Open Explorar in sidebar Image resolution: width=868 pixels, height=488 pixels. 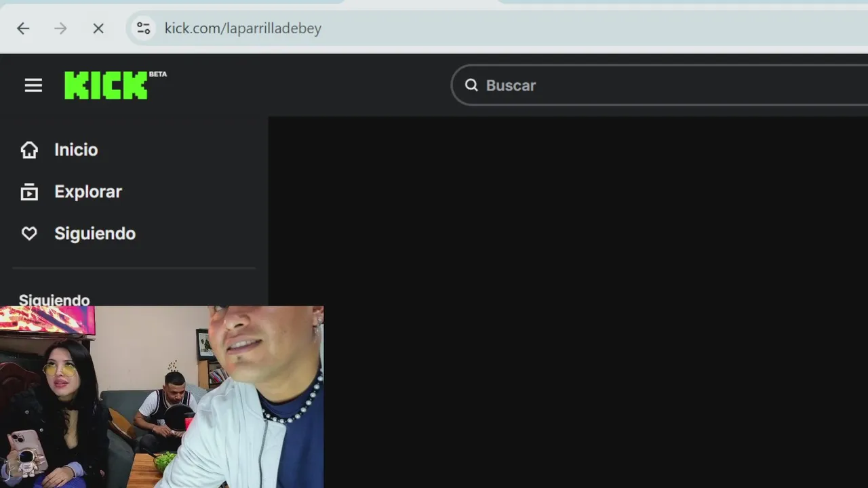(88, 192)
